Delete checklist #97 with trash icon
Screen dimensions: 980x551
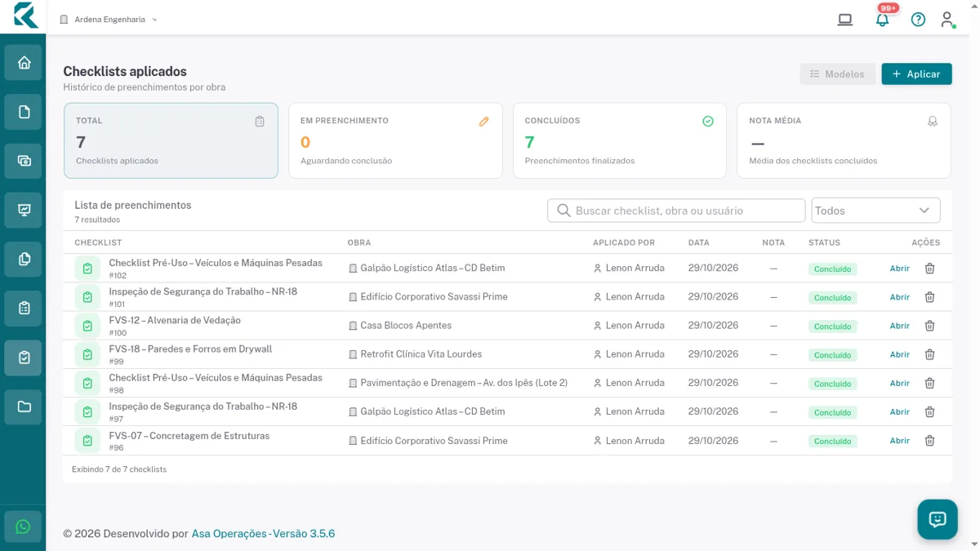(929, 412)
